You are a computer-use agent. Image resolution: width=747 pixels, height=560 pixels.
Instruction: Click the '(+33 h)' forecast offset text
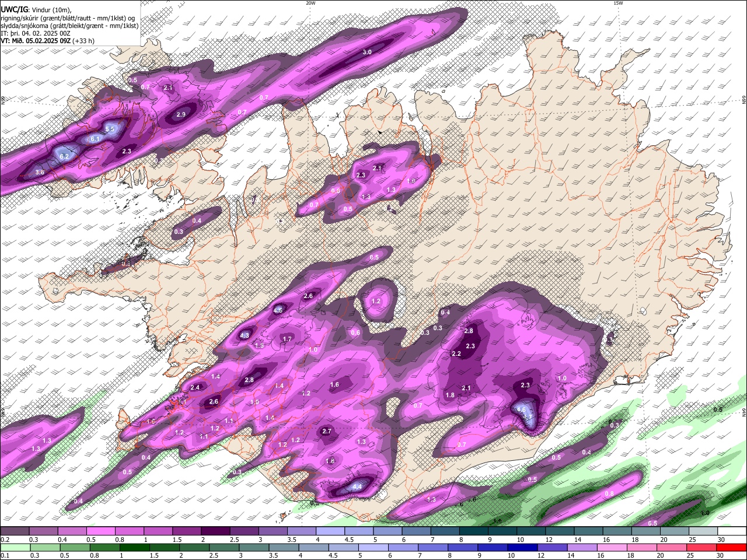click(x=84, y=41)
